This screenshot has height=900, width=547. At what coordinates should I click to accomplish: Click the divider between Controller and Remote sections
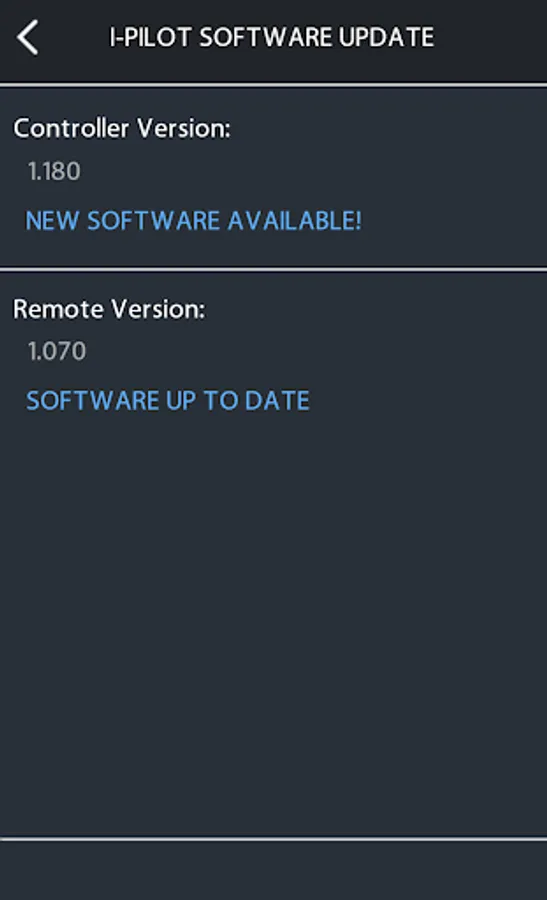273,269
